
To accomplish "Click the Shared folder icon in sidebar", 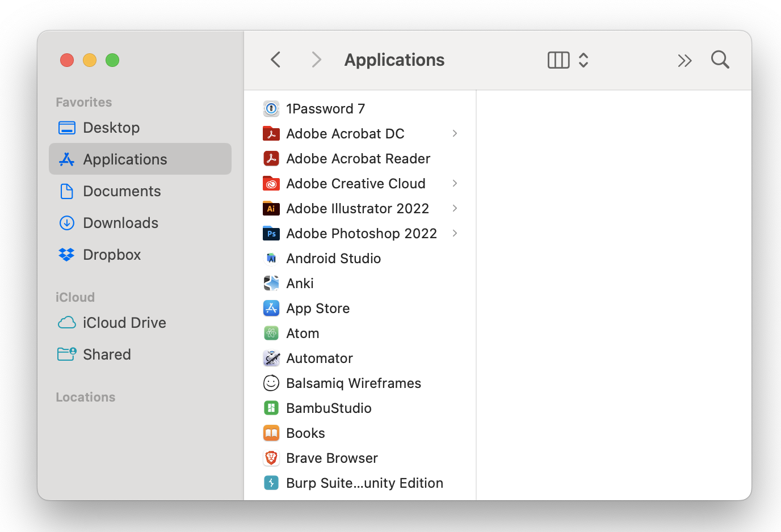I will pos(67,354).
